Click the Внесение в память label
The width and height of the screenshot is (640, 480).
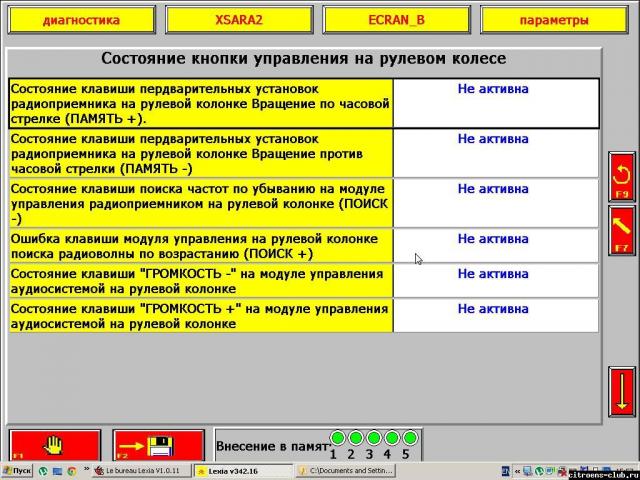pyautogui.click(x=272, y=446)
